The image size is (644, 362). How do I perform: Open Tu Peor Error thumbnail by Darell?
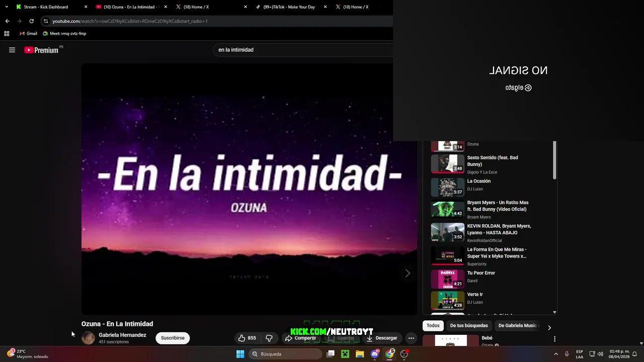tap(447, 279)
